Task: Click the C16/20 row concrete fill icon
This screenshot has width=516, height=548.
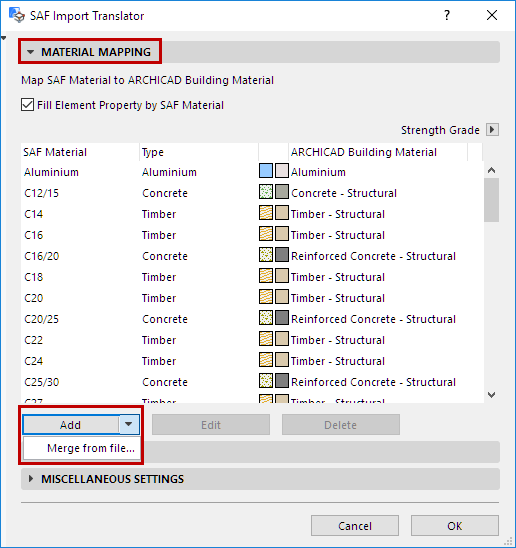Action: [x=266, y=255]
